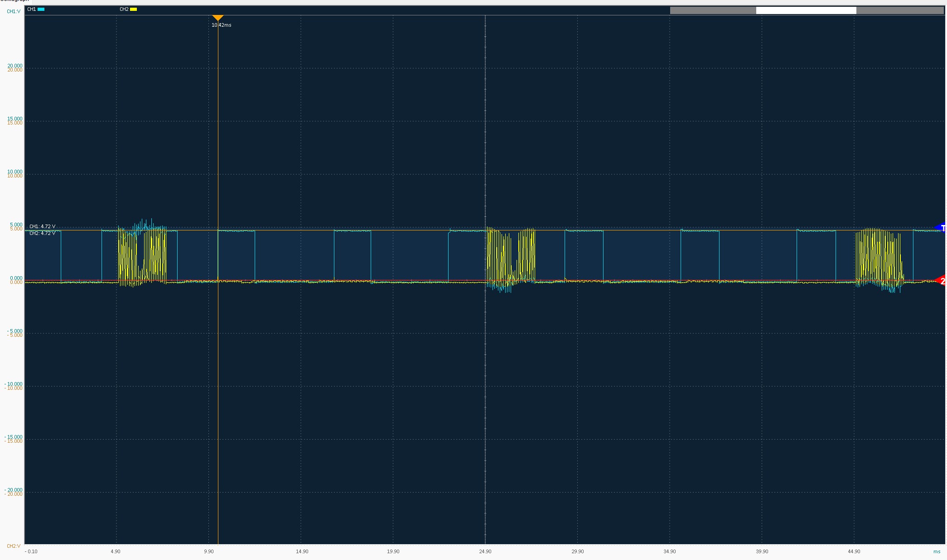947x560 pixels.
Task: Click the ms time unit label
Action: pyautogui.click(x=937, y=551)
